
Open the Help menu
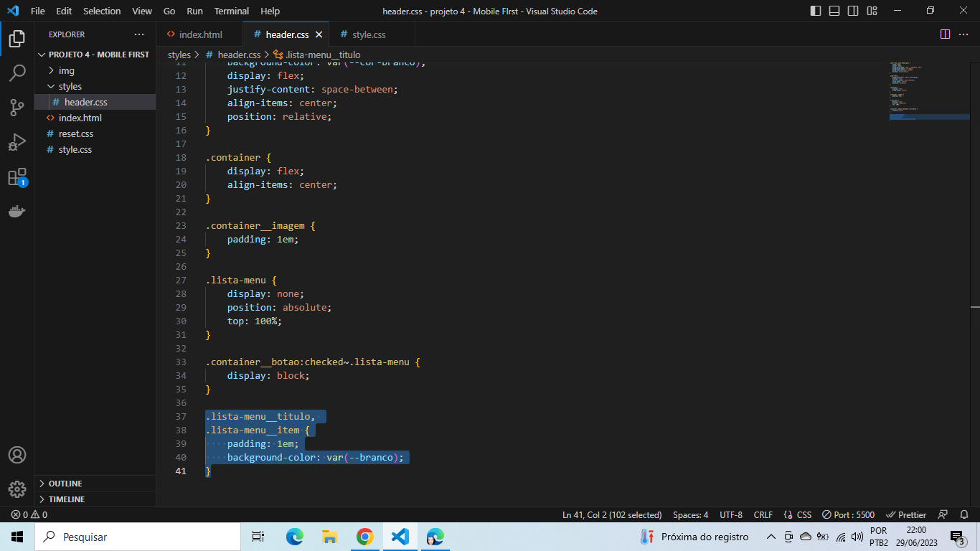[x=270, y=11]
